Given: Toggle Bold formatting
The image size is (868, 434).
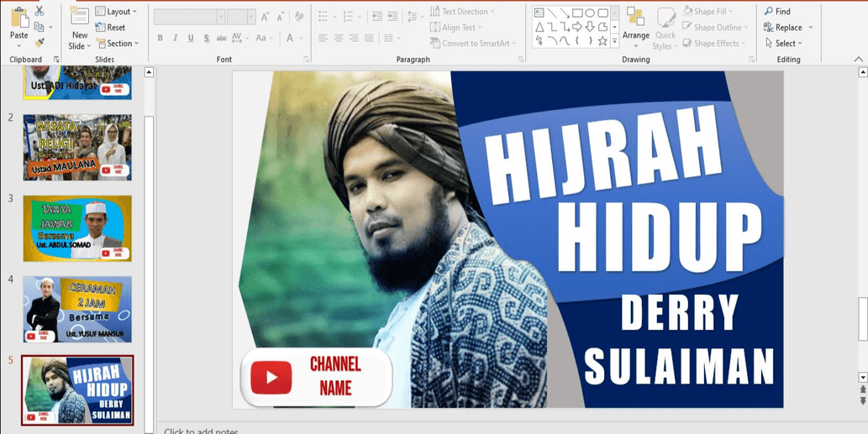Looking at the screenshot, I should [160, 38].
